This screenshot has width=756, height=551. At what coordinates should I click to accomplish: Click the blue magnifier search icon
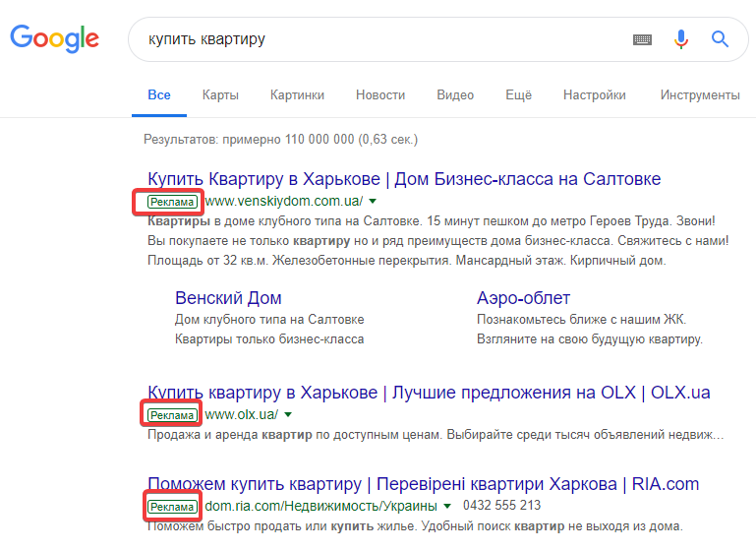(x=720, y=38)
